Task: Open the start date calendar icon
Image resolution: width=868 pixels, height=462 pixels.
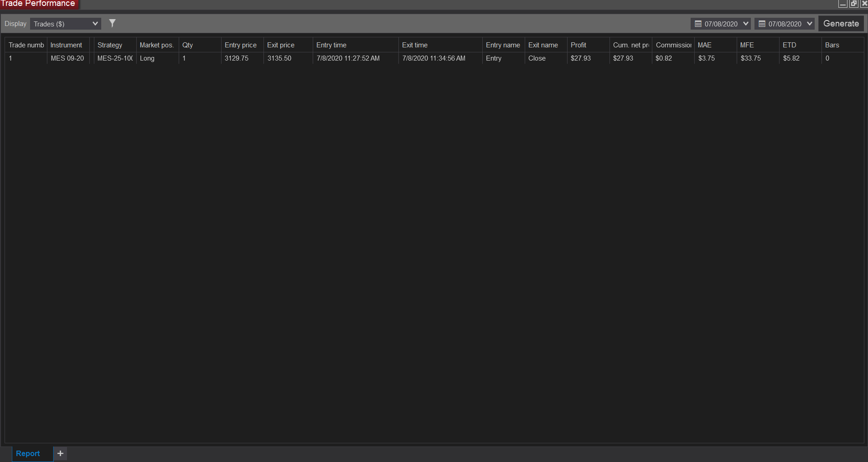Action: [x=698, y=24]
